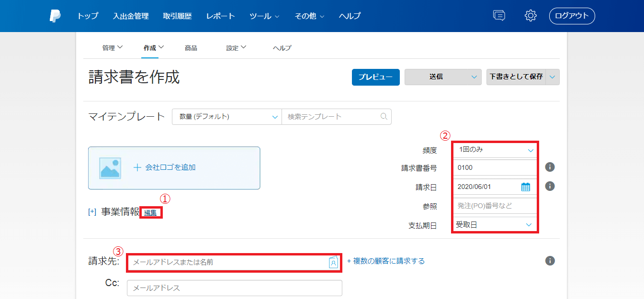Click info icon on 請求先 row

point(550,261)
